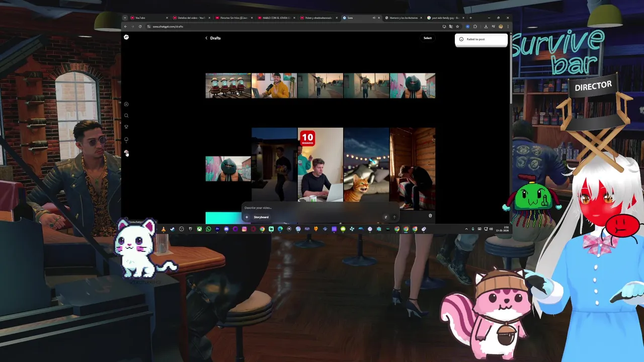Image resolution: width=644 pixels, height=362 pixels.
Task: Click the Sora logo in the sidebar
Action: coord(126,37)
